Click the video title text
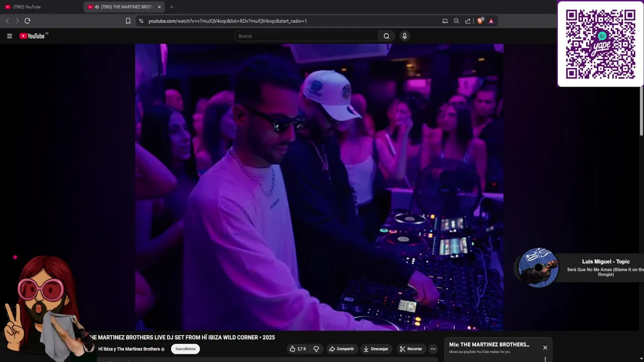 click(x=182, y=337)
